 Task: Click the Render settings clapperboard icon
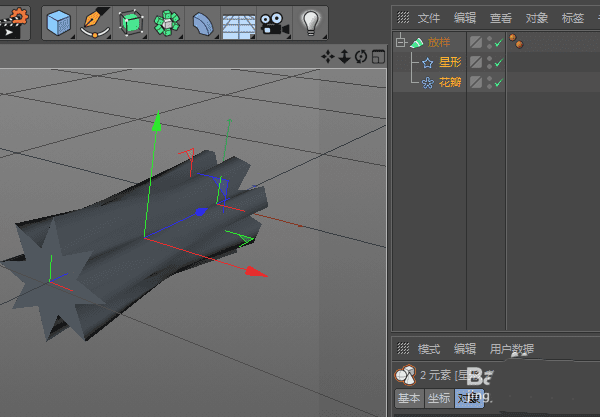pos(14,21)
